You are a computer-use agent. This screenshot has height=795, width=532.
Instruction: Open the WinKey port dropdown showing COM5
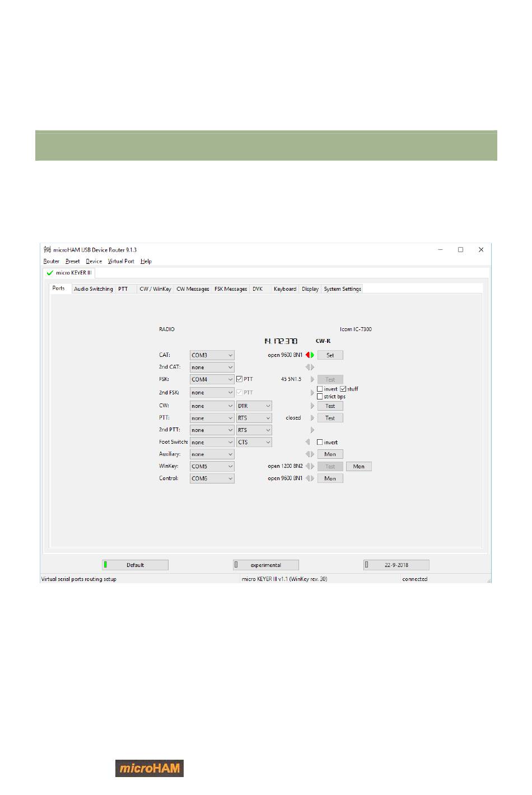pyautogui.click(x=212, y=466)
